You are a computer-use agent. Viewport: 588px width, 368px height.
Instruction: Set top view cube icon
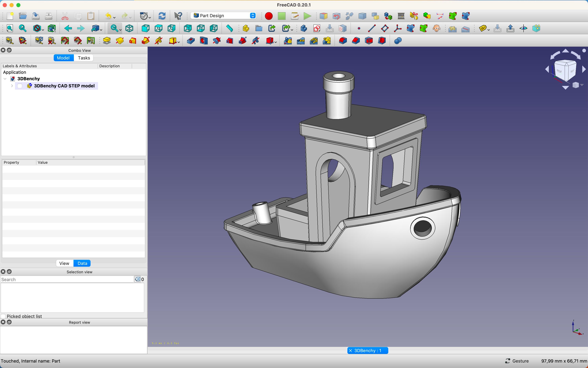point(158,28)
